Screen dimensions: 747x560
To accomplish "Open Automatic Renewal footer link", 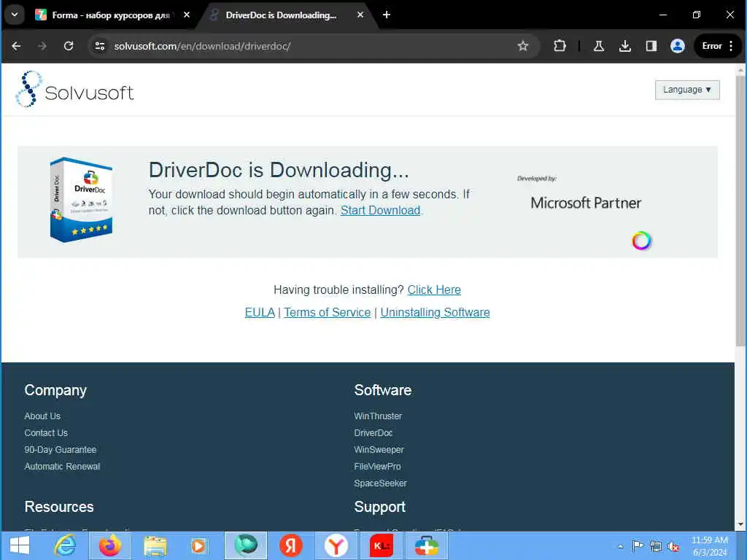I will coord(63,466).
